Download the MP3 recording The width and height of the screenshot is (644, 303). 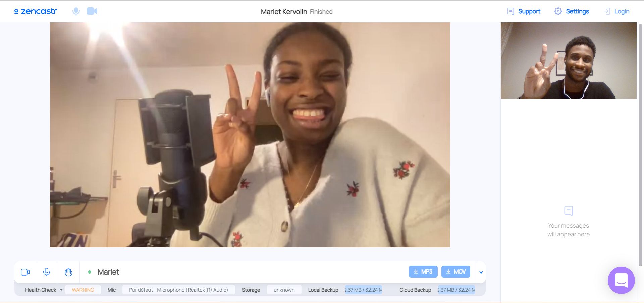tap(423, 271)
